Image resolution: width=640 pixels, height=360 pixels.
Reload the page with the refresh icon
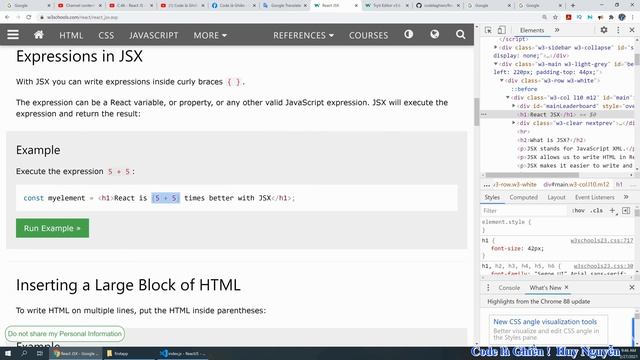pos(29,17)
